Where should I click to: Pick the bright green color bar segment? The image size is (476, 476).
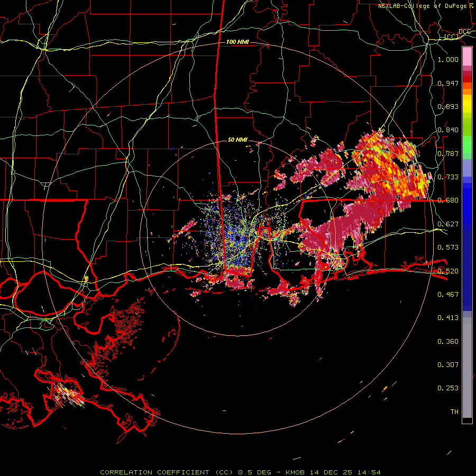click(x=467, y=144)
